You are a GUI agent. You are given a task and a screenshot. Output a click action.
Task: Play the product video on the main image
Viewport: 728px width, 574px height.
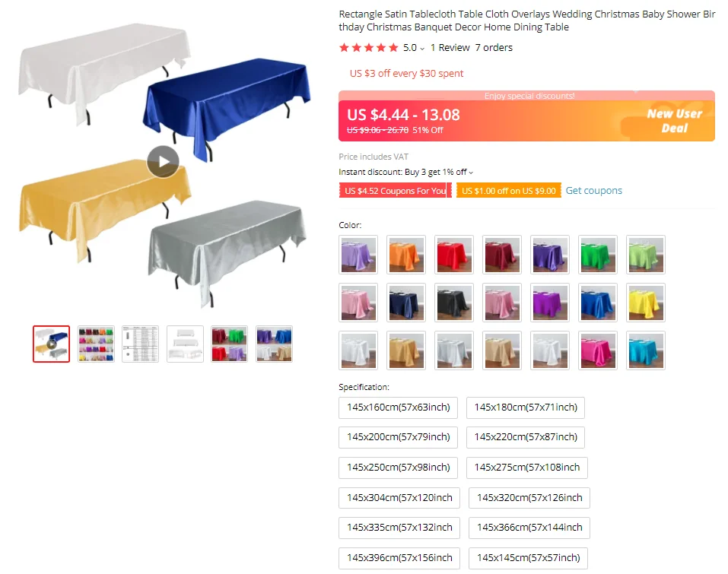[x=163, y=161]
